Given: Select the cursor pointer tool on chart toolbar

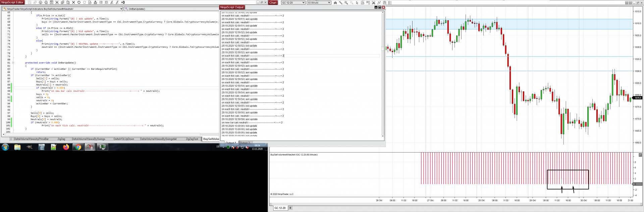Looking at the screenshot, I should click(357, 3).
